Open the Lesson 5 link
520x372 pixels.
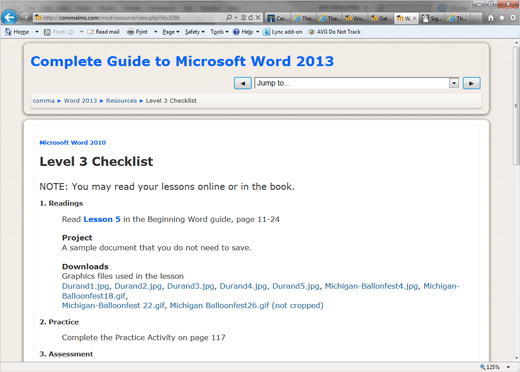(x=102, y=219)
